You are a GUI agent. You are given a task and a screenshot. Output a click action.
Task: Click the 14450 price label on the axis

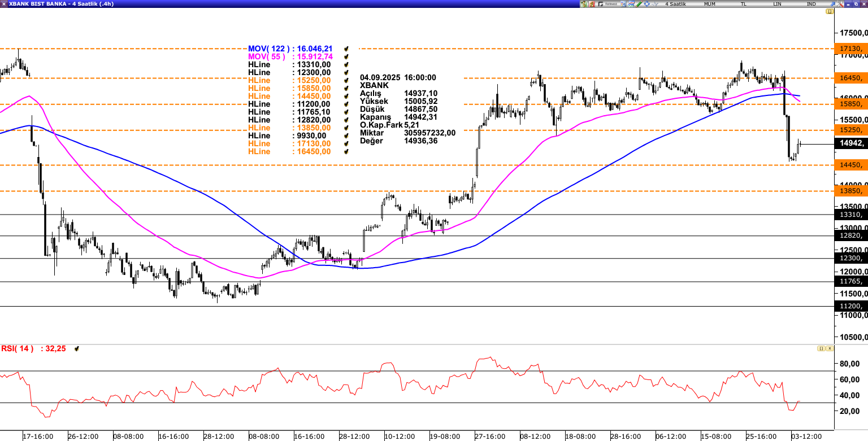coord(850,165)
